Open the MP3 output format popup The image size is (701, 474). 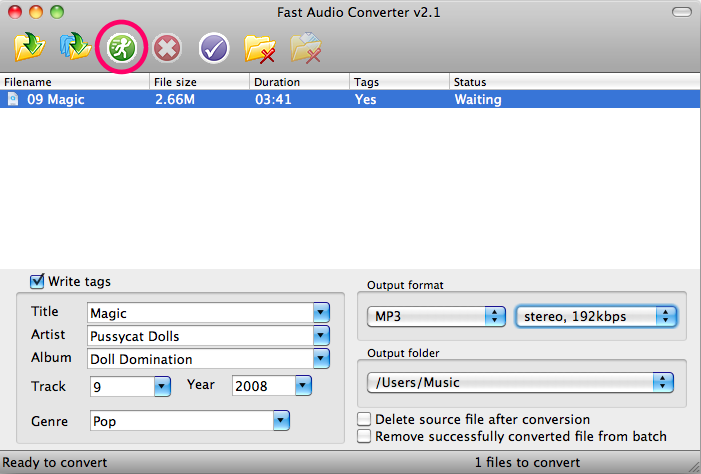pos(436,317)
